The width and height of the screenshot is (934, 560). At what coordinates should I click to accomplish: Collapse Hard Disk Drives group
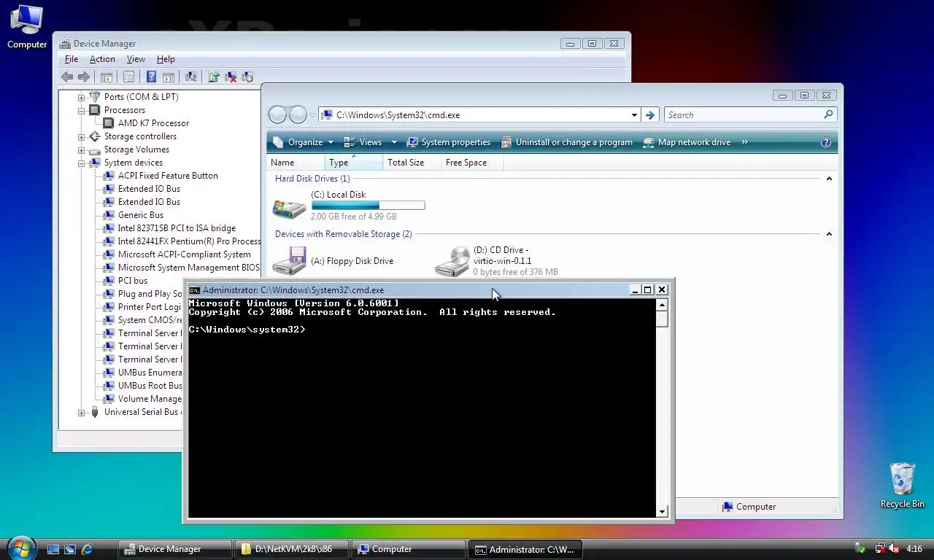point(829,179)
